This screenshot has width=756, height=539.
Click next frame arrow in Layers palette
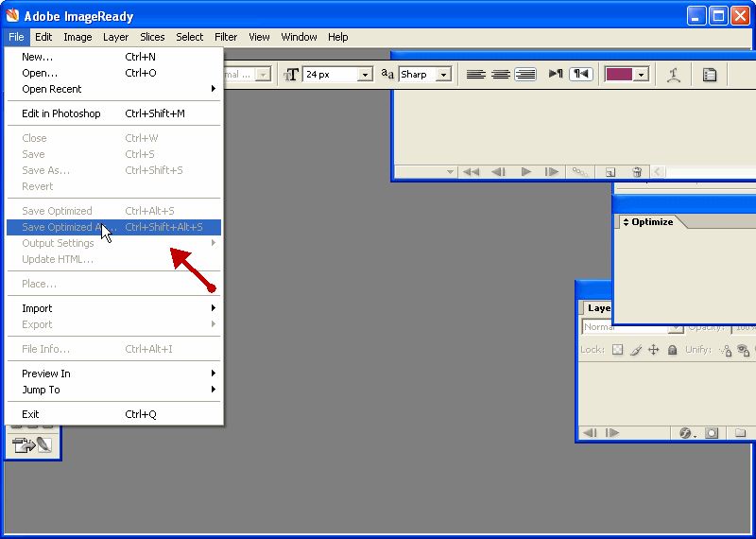point(611,433)
